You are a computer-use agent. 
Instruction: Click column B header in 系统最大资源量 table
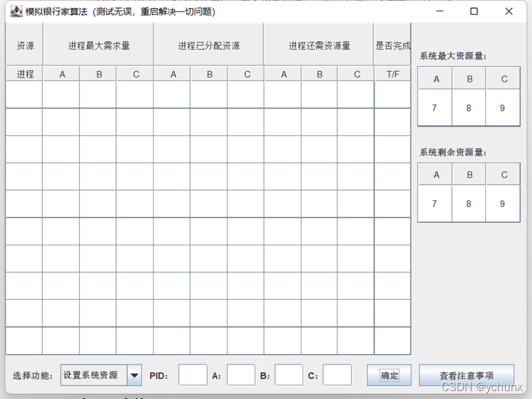[x=469, y=79]
